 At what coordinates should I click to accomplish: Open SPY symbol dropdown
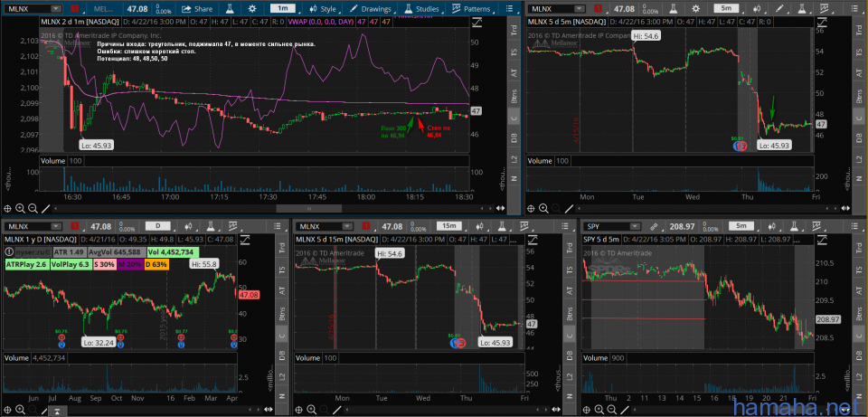[635, 226]
